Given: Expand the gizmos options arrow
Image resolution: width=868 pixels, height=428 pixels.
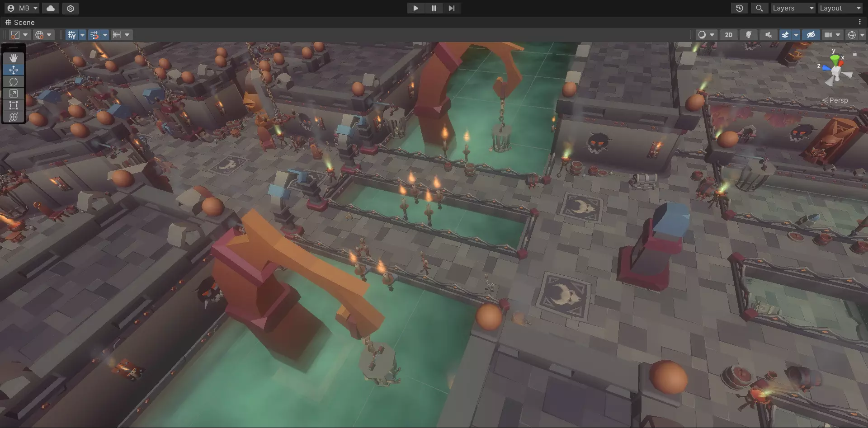Looking at the screenshot, I should 862,35.
